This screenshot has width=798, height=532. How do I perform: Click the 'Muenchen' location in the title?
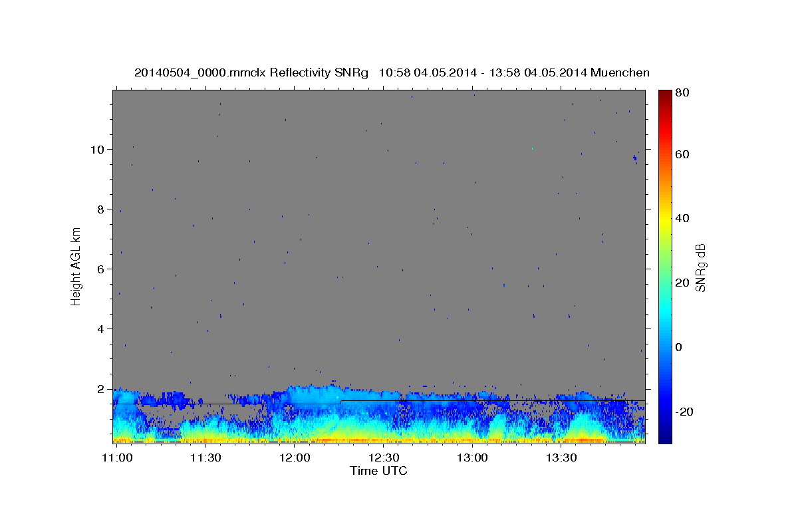pyautogui.click(x=620, y=72)
